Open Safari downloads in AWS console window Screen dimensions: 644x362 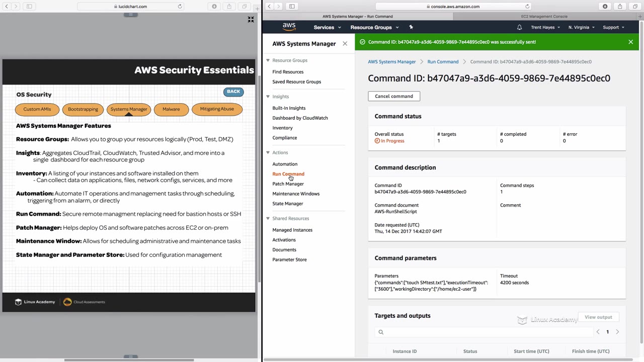coord(605,7)
